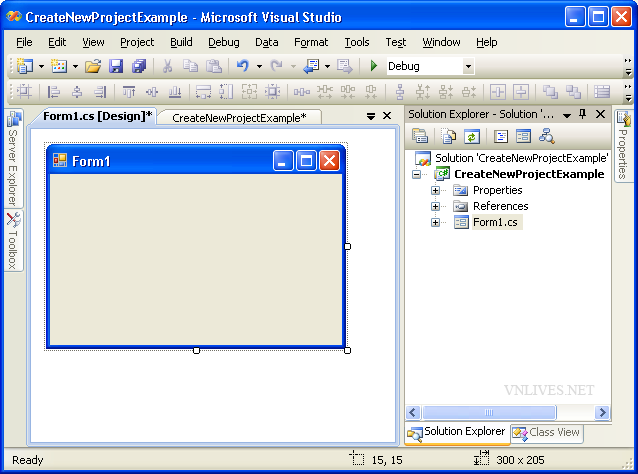Open the Server Explorer side tab
This screenshot has width=638, height=474.
pyautogui.click(x=13, y=159)
